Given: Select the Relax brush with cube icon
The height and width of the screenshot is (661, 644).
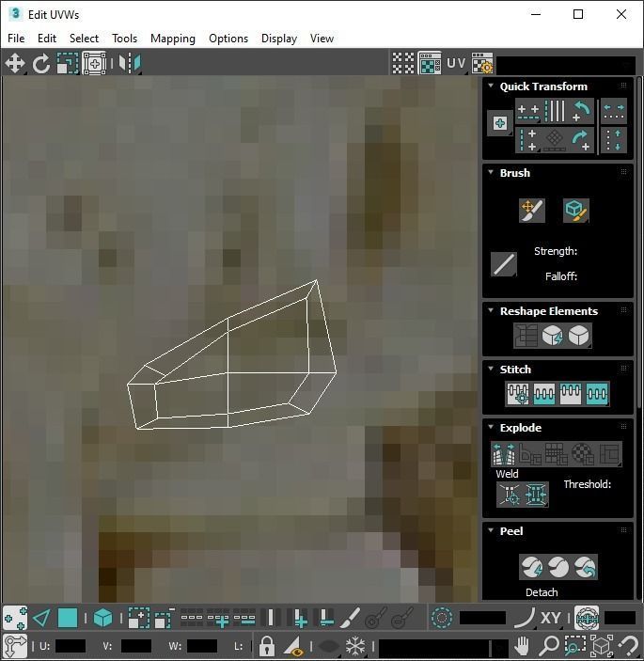Looking at the screenshot, I should pos(575,211).
